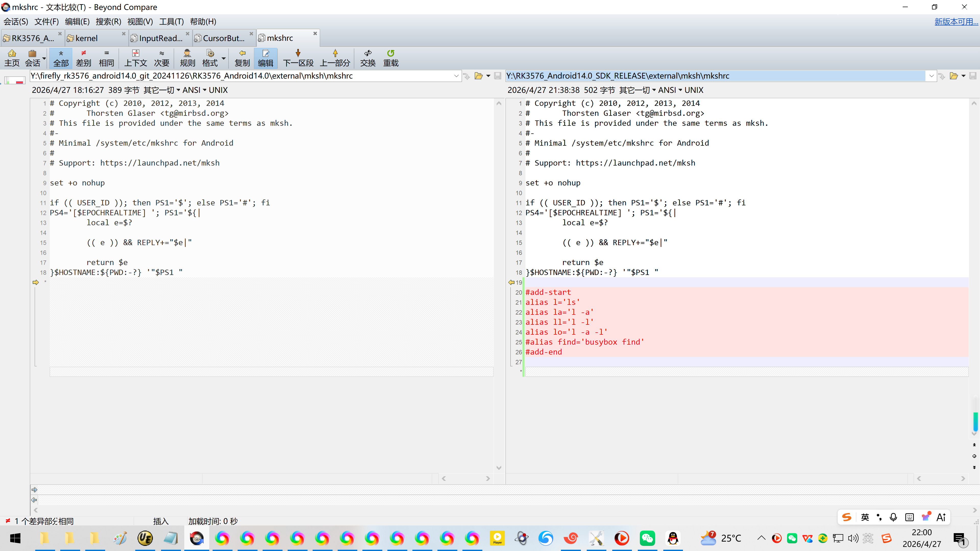Toggle Show Differences (差别) filter

click(84, 58)
